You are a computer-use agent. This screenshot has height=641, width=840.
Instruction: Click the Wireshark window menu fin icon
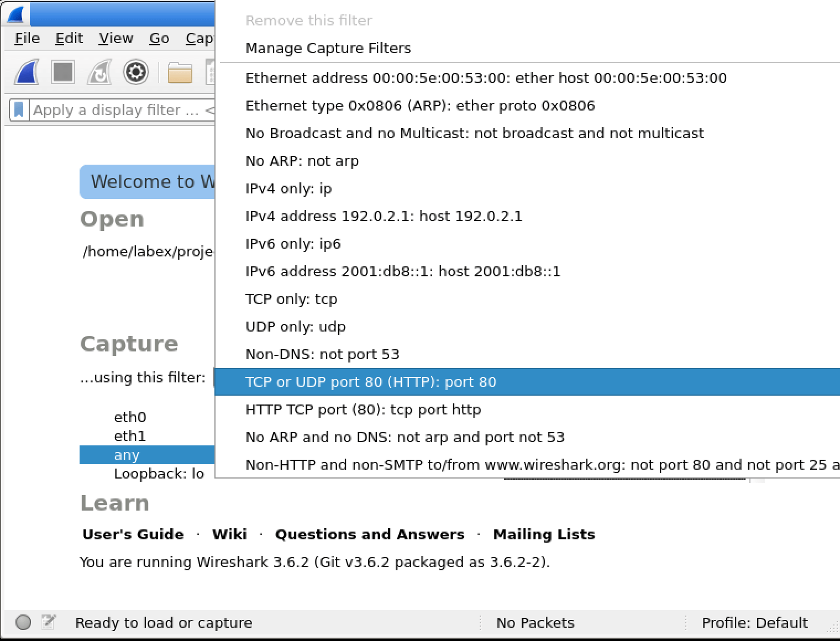pos(15,13)
